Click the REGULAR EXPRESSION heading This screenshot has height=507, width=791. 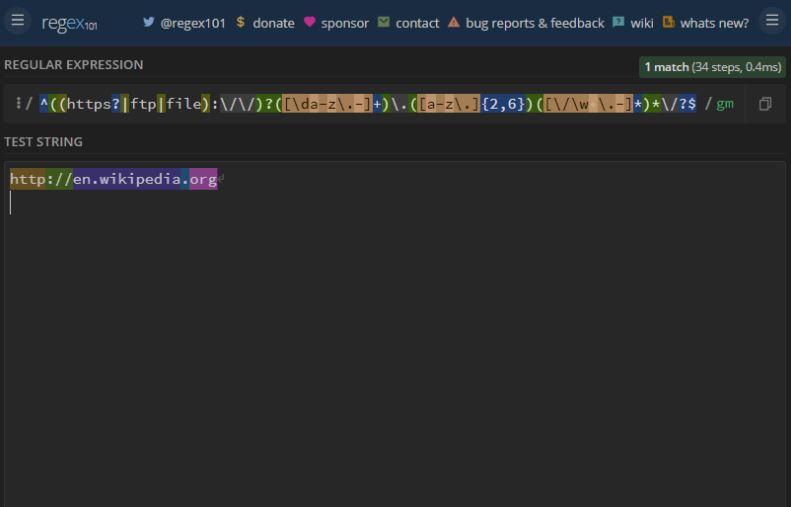coord(74,65)
